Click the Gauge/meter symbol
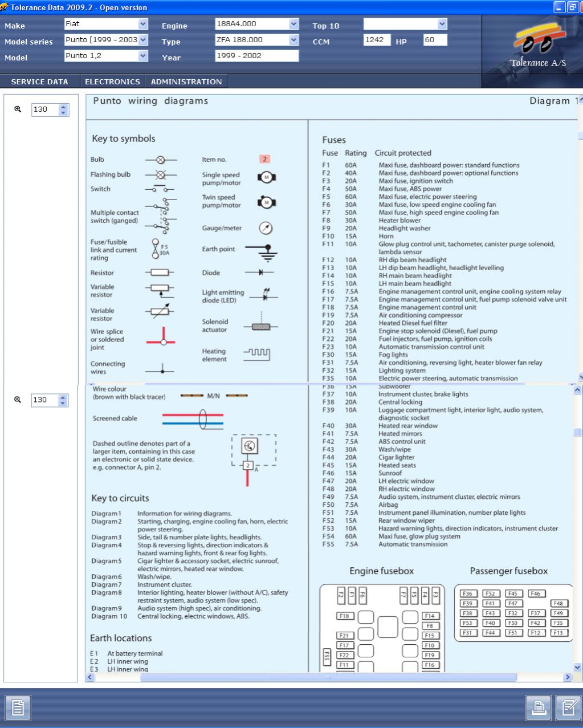583x728 pixels. (x=266, y=228)
